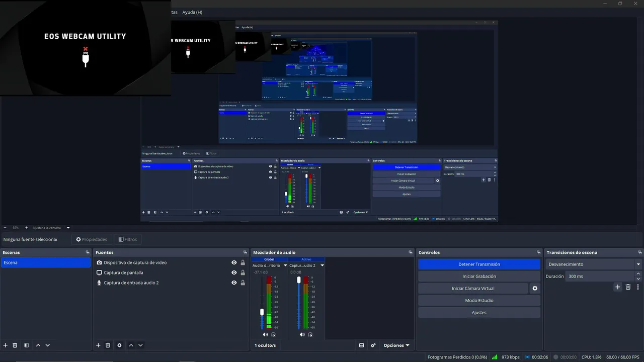Image resolution: width=644 pixels, height=362 pixels.
Task: Click the EOS Webcam Utility preview thumbnail
Action: [85, 48]
